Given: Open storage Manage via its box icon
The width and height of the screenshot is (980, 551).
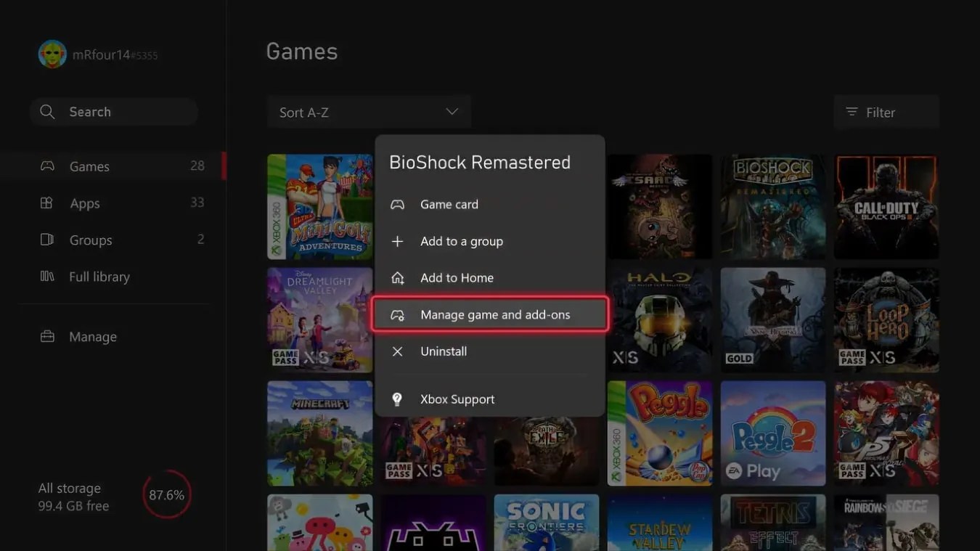Looking at the screenshot, I should pos(46,335).
